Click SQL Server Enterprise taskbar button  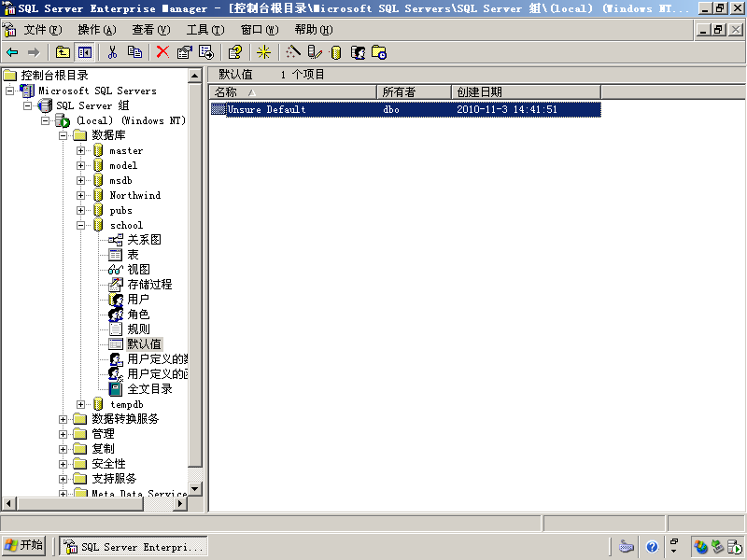click(x=134, y=547)
